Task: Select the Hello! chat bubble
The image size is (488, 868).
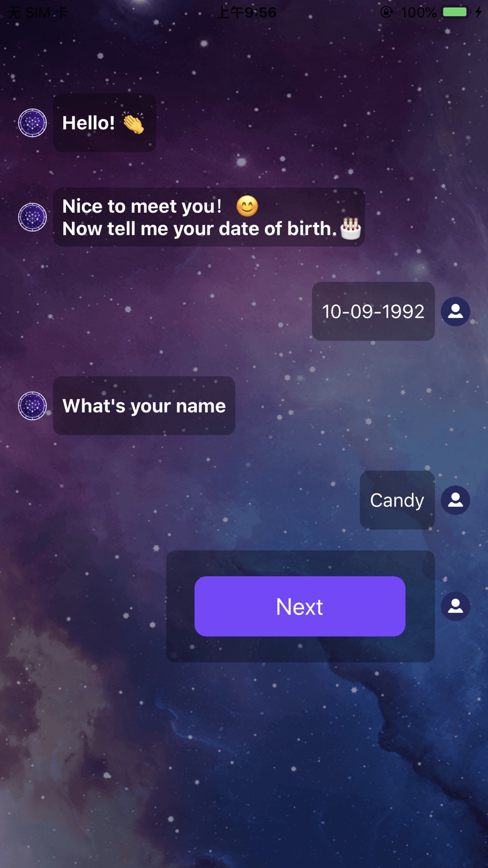Action: 104,123
